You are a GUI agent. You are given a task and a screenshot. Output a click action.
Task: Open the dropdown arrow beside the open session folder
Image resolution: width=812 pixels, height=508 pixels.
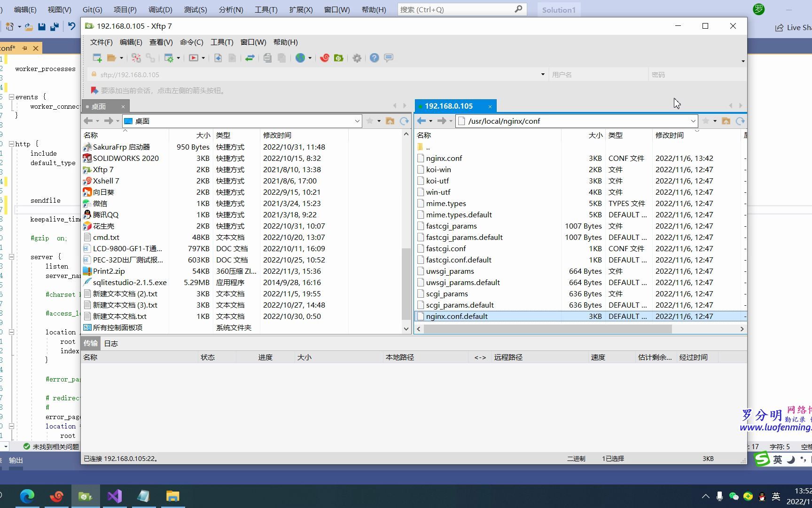(x=121, y=58)
